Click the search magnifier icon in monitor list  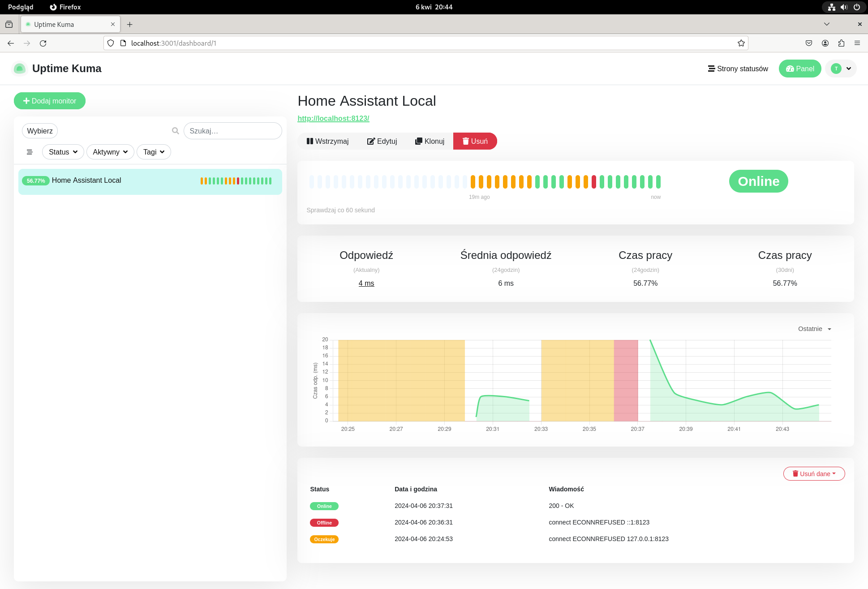176,131
